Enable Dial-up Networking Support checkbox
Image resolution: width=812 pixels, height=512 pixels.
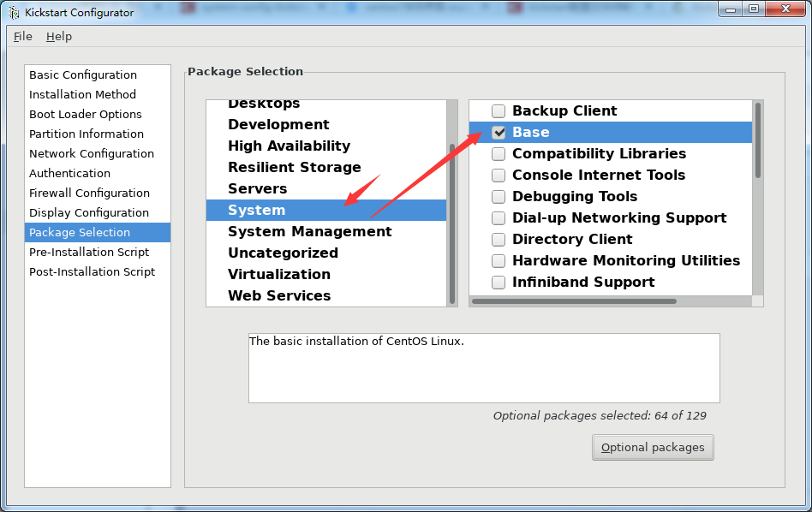click(x=499, y=218)
